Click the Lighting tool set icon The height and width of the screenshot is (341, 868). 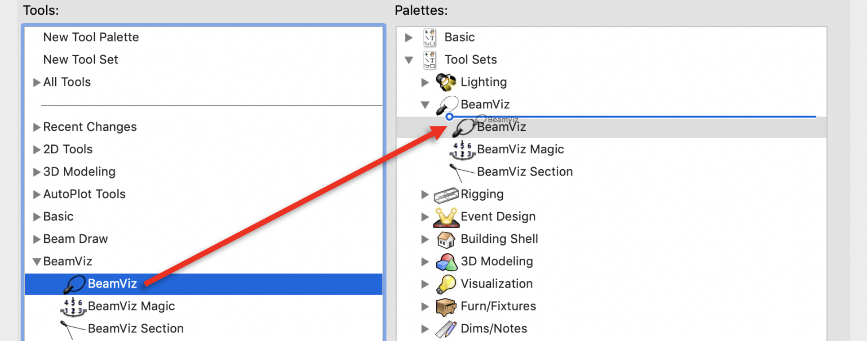coord(446,82)
